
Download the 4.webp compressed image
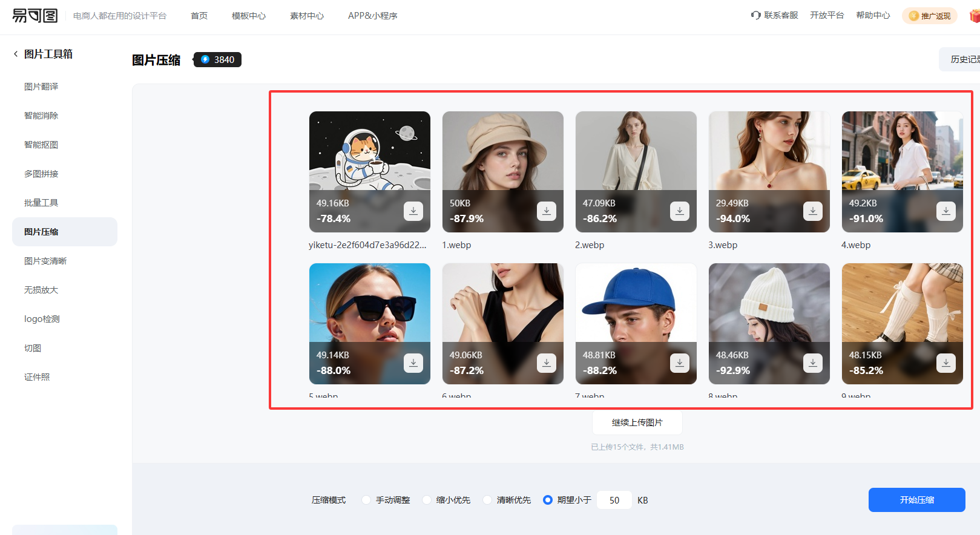[x=945, y=211]
